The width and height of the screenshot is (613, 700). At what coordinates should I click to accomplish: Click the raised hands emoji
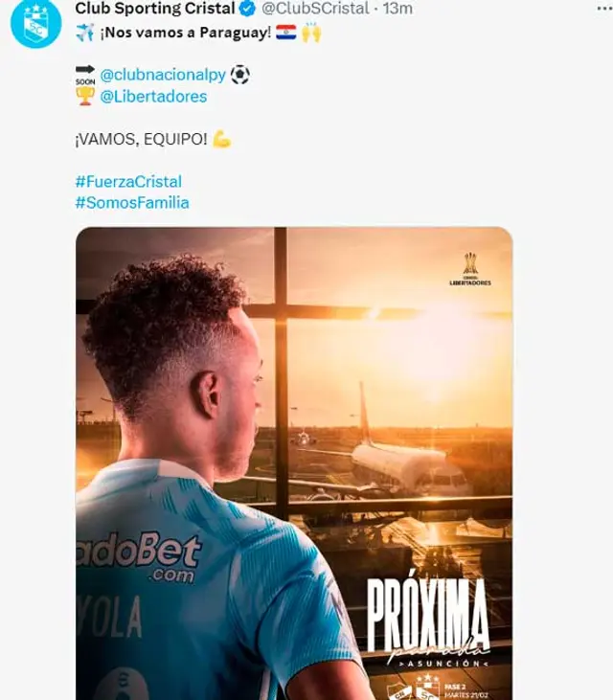tap(311, 33)
